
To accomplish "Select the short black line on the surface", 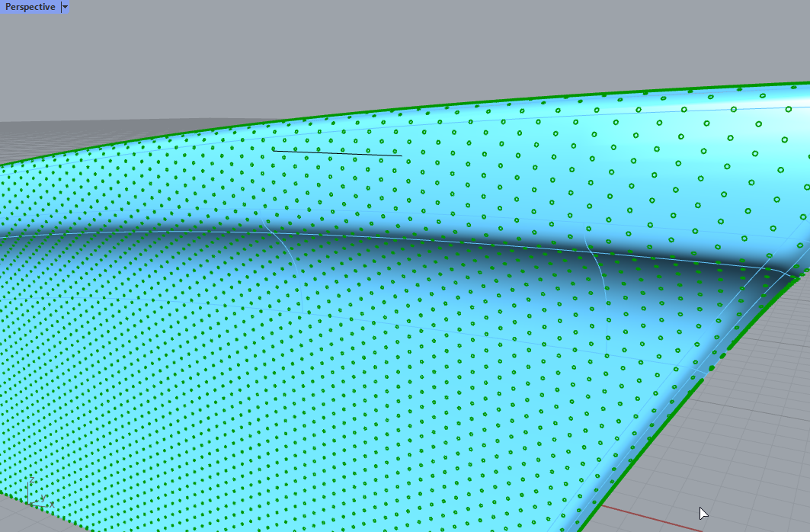I will pos(338,153).
